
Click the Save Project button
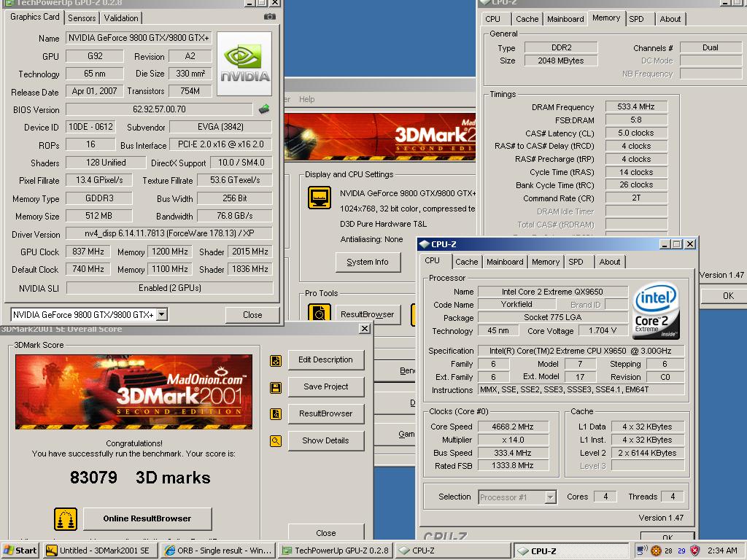pyautogui.click(x=326, y=386)
